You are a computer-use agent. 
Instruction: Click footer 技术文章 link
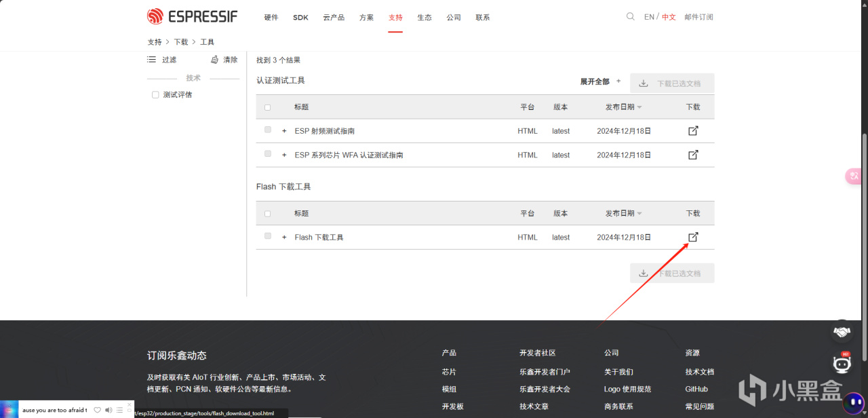pyautogui.click(x=534, y=406)
